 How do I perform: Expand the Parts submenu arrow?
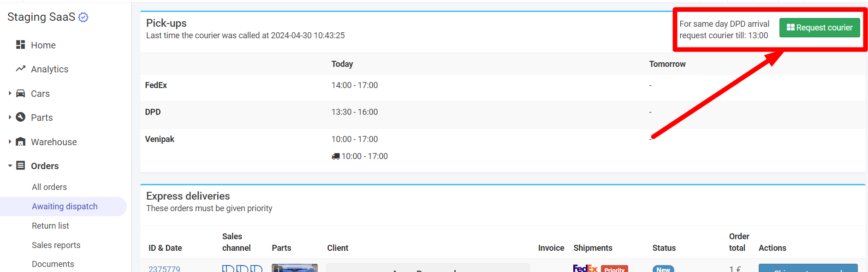click(10, 117)
